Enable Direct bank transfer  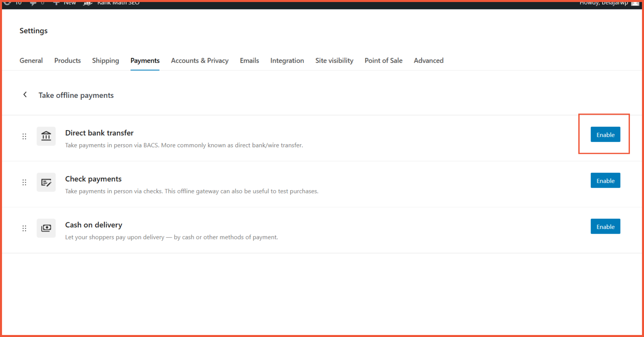point(605,134)
